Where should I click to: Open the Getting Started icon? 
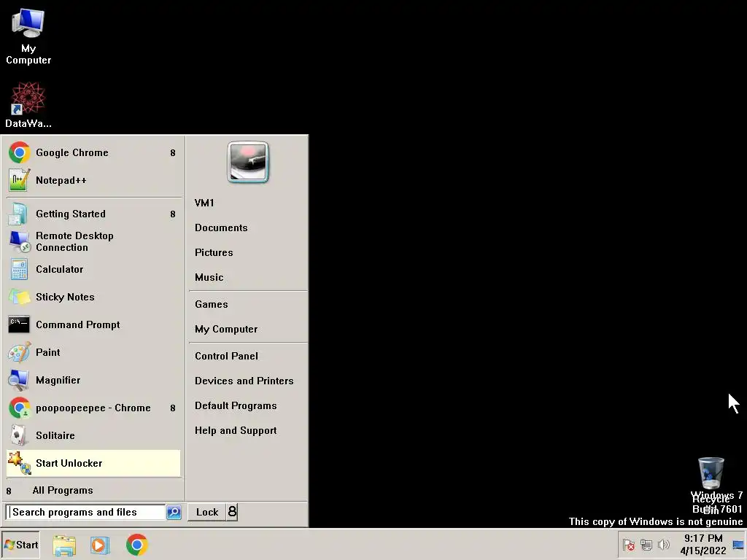coord(18,214)
